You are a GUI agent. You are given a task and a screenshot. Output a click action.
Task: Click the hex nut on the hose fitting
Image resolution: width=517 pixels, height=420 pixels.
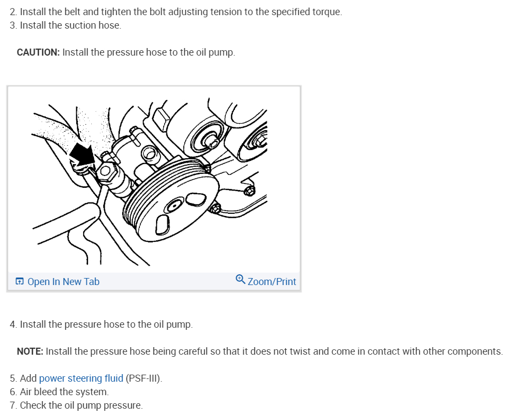(106, 170)
